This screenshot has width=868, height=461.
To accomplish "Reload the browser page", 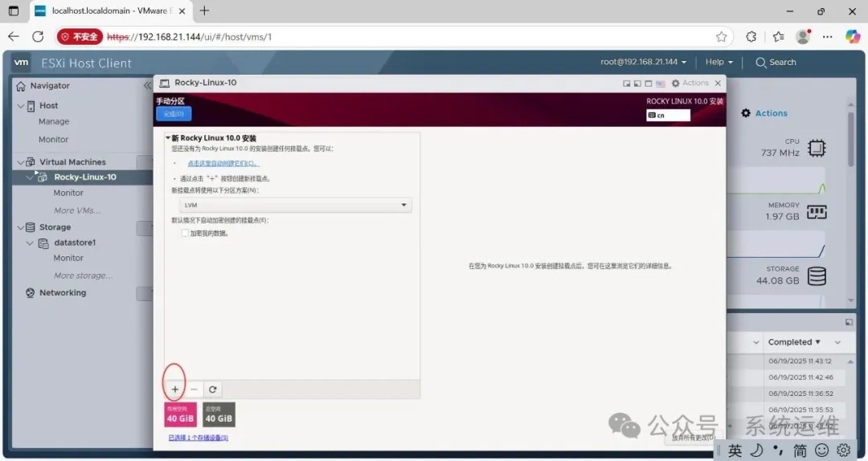I will [38, 36].
